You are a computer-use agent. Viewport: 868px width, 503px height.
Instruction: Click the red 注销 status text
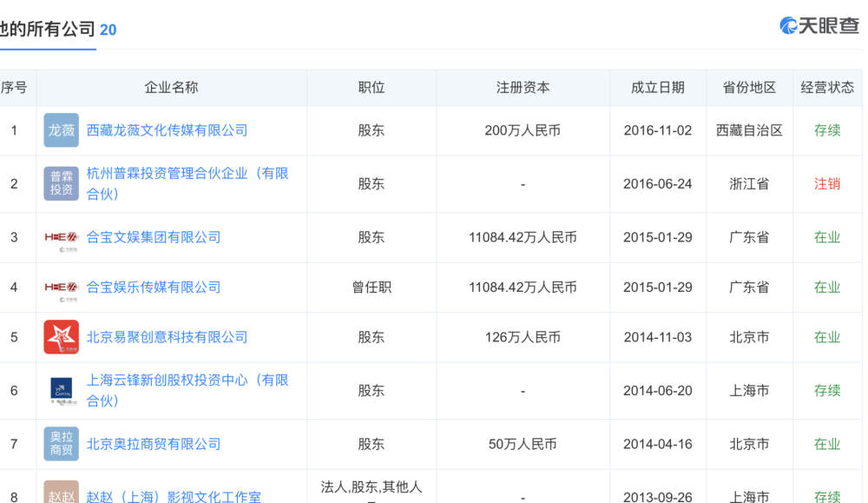(827, 183)
